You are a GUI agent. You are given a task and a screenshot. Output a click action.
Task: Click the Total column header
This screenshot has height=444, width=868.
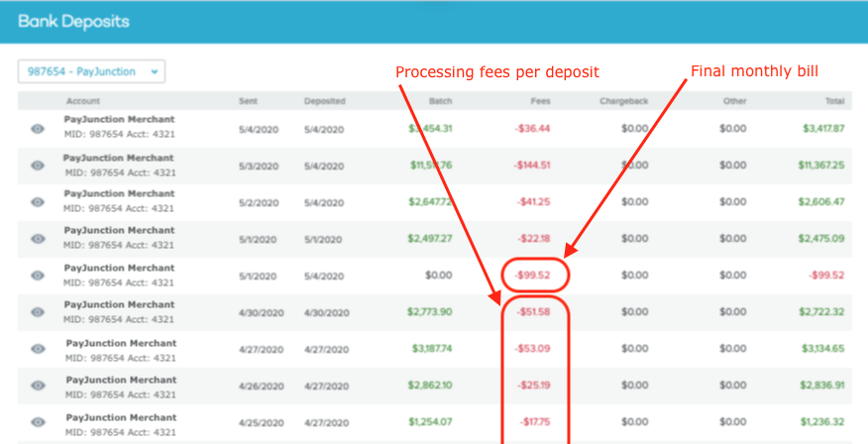835,101
